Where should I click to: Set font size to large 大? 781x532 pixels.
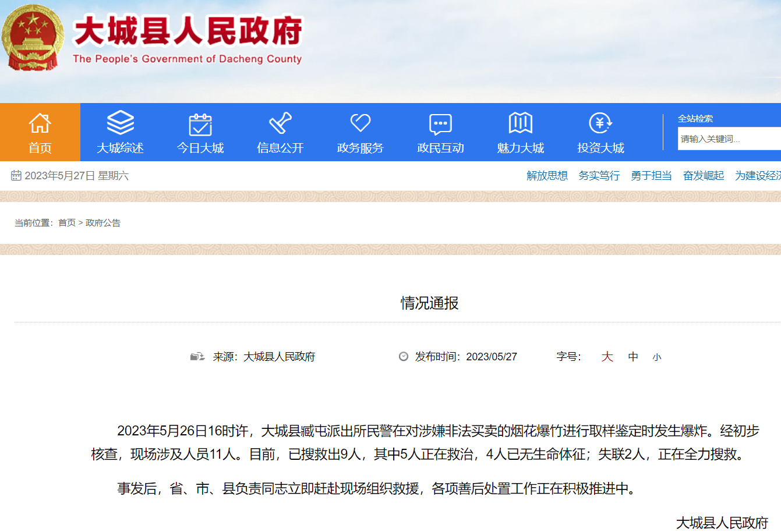[607, 357]
